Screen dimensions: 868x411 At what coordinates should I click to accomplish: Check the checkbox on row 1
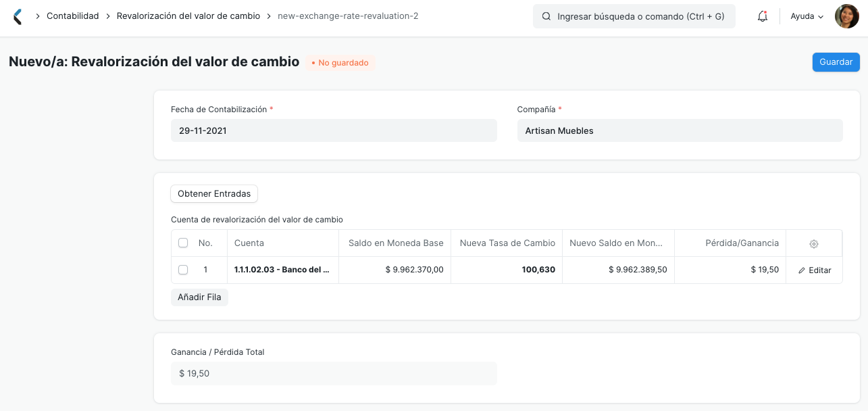183,269
